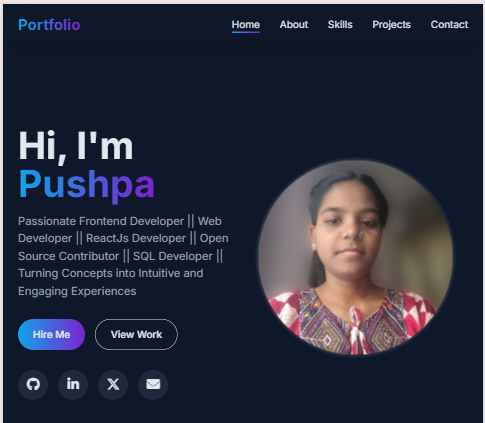Open the GitHub profile icon
The image size is (485, 423).
pyautogui.click(x=33, y=385)
